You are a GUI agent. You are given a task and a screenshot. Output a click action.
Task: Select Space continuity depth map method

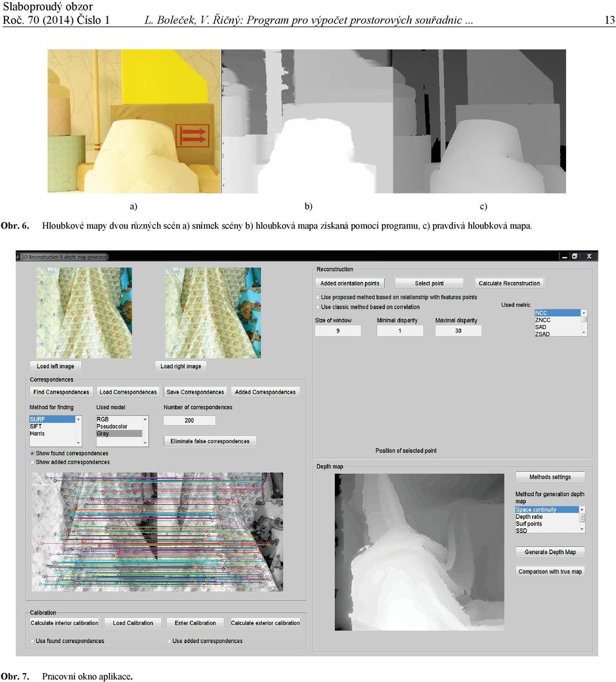[x=547, y=509]
